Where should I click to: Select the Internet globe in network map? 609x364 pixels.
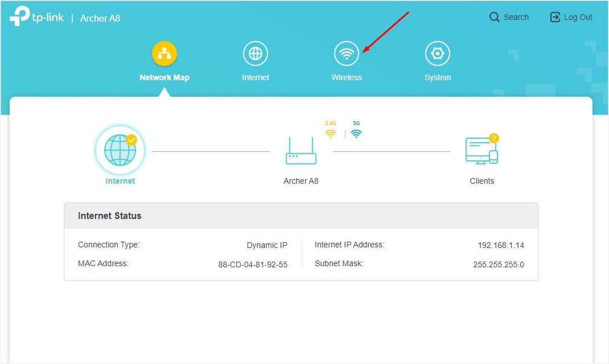(120, 150)
